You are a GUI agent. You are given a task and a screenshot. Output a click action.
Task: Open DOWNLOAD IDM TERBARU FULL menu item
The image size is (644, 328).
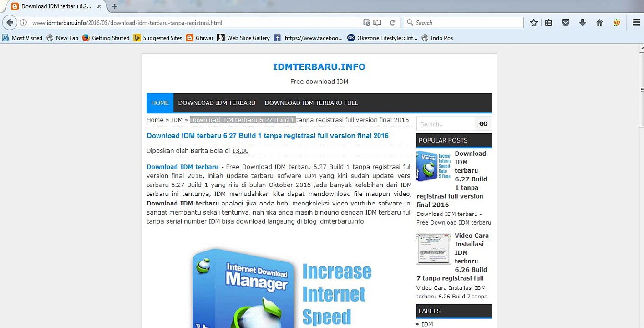tap(311, 103)
